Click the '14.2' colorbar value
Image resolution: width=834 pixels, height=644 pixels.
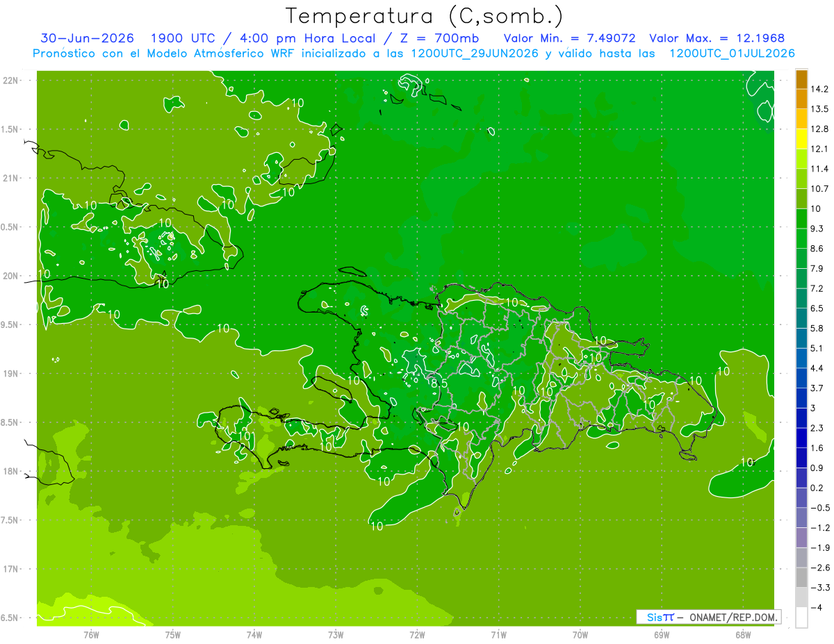coord(820,89)
